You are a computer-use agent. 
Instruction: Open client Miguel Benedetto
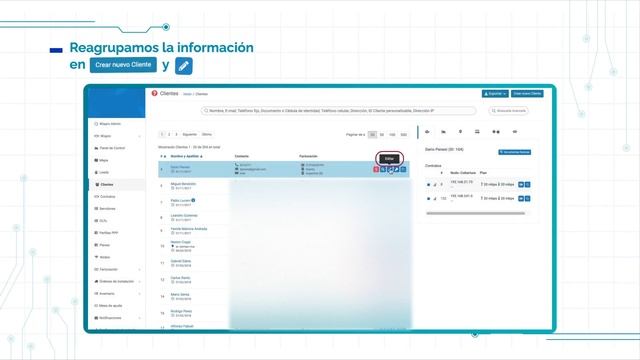pos(183,184)
